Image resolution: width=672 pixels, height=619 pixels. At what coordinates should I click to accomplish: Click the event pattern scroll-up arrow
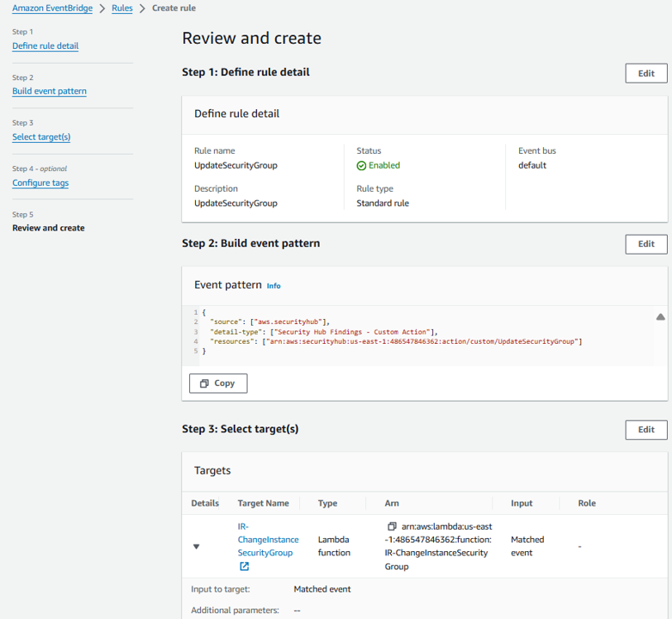pyautogui.click(x=661, y=316)
